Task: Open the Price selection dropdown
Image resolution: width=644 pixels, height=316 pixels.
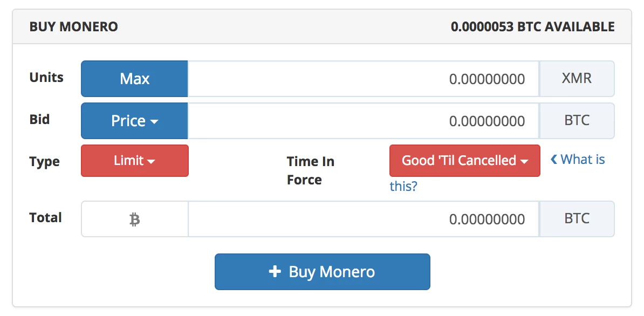Action: (134, 121)
